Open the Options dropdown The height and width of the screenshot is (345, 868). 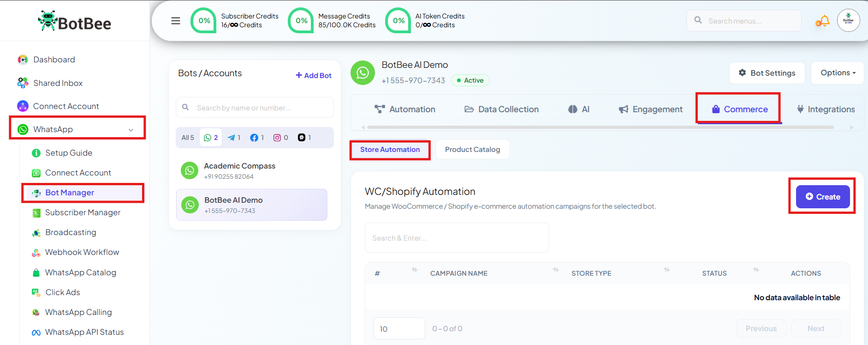pyautogui.click(x=838, y=73)
